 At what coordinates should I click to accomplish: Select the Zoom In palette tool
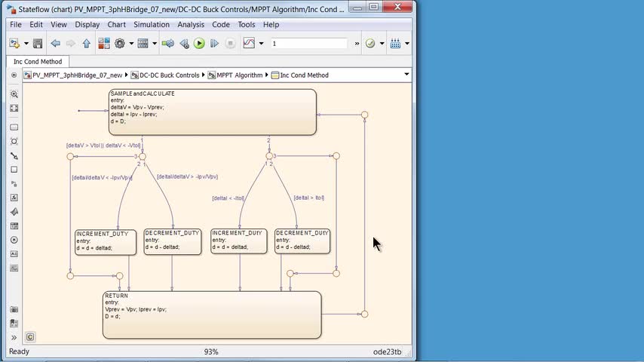coord(14,94)
